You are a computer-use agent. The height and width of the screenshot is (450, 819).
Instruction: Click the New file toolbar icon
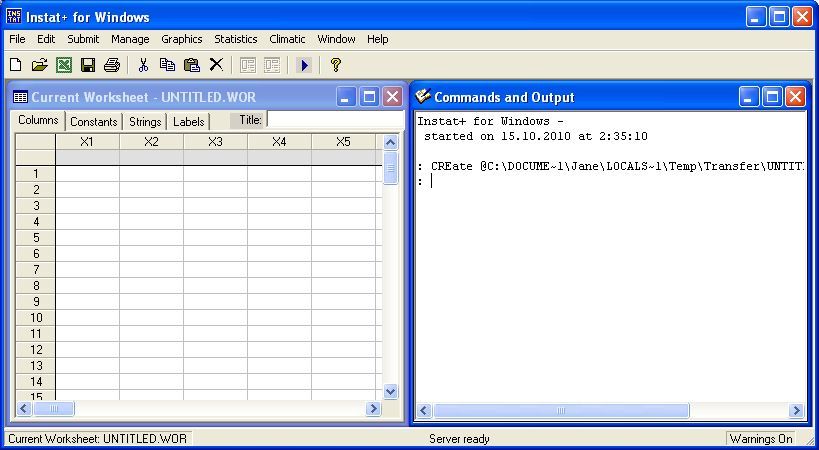click(16, 65)
